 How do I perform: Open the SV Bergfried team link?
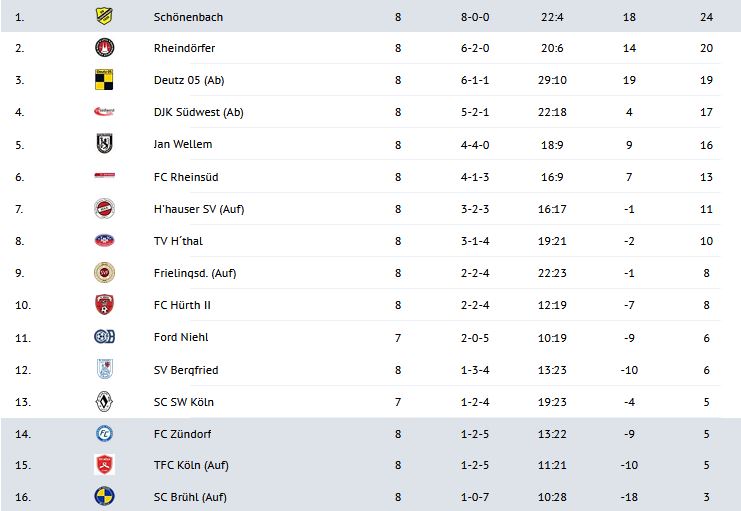pyautogui.click(x=186, y=370)
